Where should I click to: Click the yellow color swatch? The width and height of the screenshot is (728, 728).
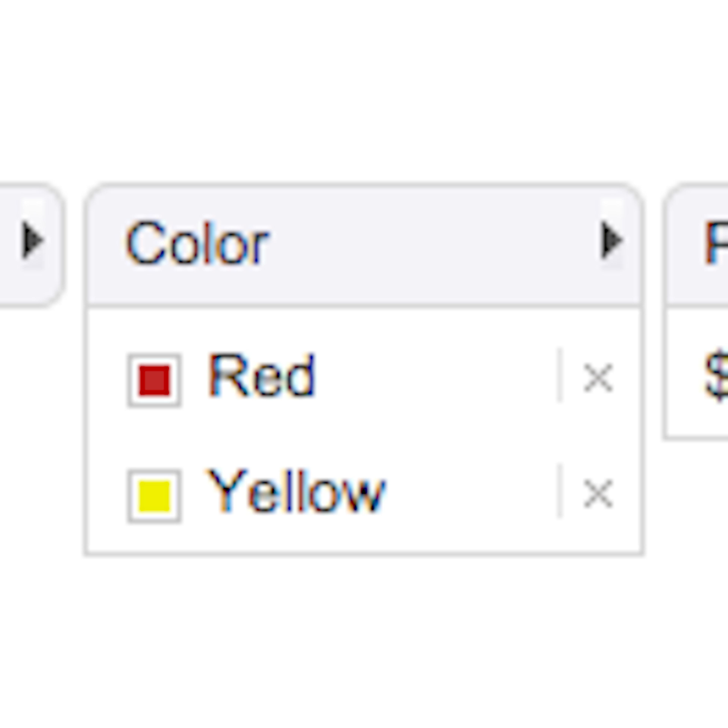tap(155, 496)
